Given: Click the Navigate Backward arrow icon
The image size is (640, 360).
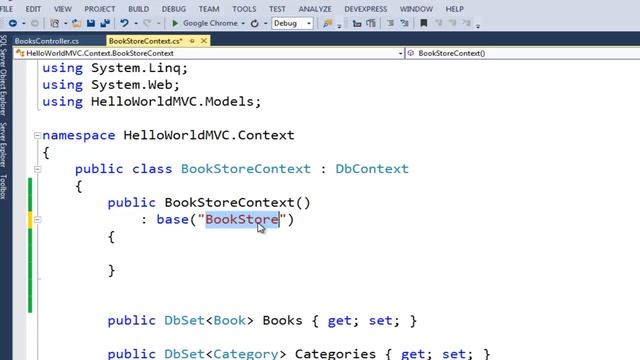Looking at the screenshot, I should [13, 23].
